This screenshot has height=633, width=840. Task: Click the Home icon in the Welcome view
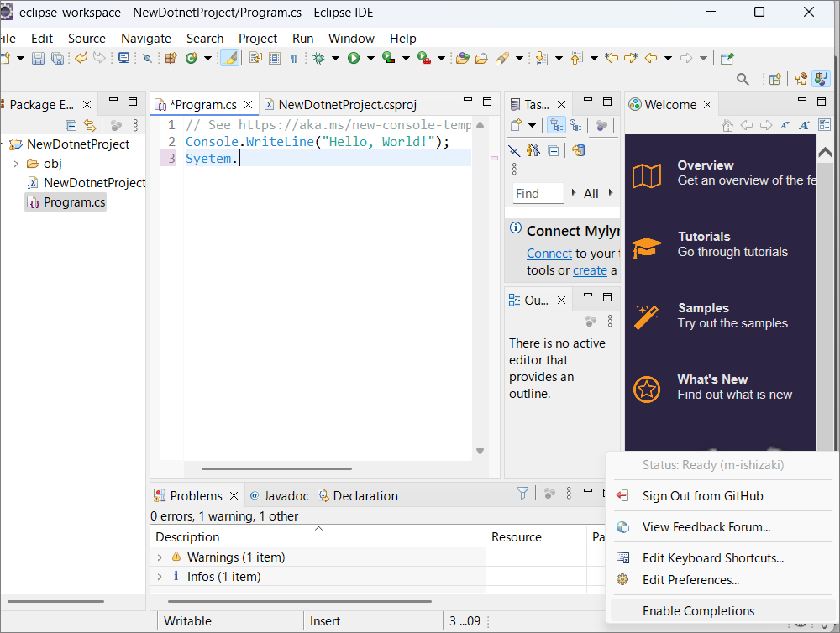(727, 125)
